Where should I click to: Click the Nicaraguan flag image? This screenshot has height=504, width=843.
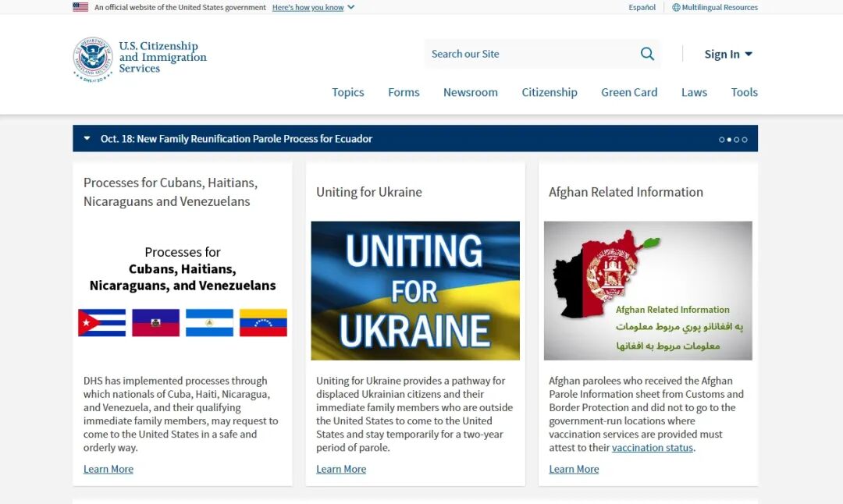pos(209,322)
